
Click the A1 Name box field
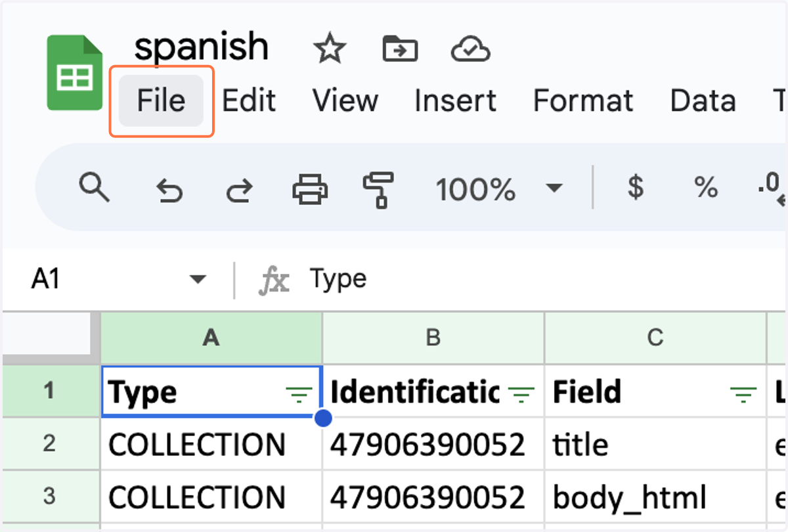[x=118, y=280]
